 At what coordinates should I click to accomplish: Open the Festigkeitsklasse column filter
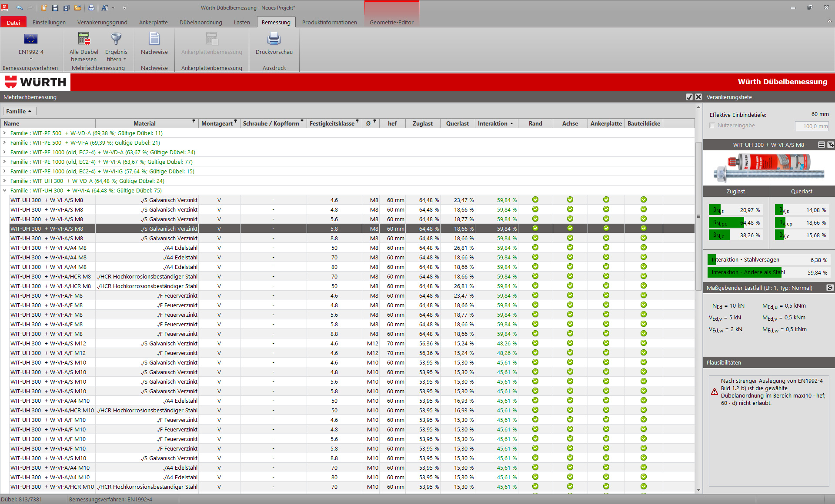coord(357,121)
